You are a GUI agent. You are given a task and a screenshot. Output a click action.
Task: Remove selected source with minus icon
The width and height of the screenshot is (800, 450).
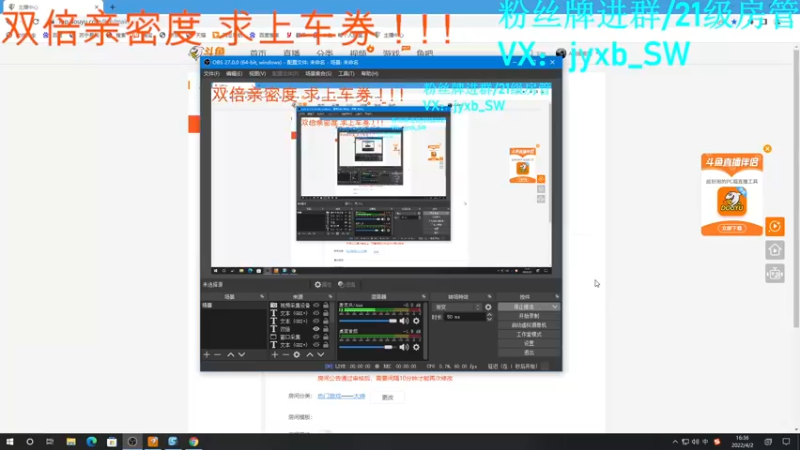click(286, 355)
